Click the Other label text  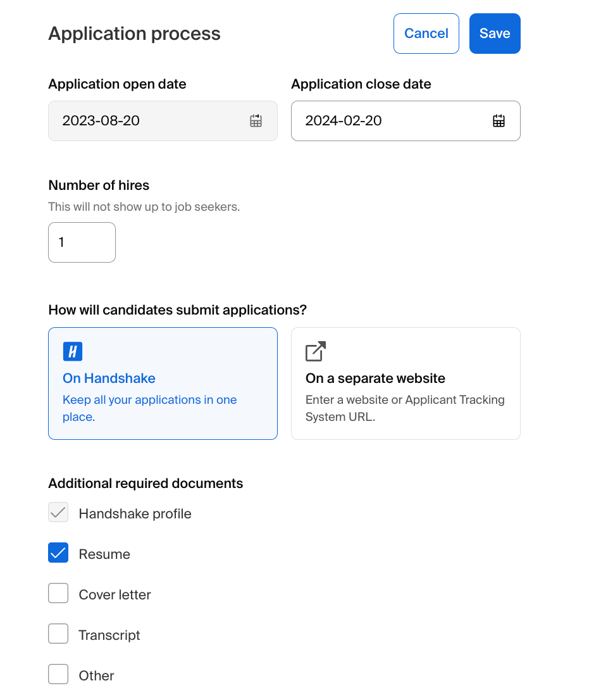[x=96, y=676]
